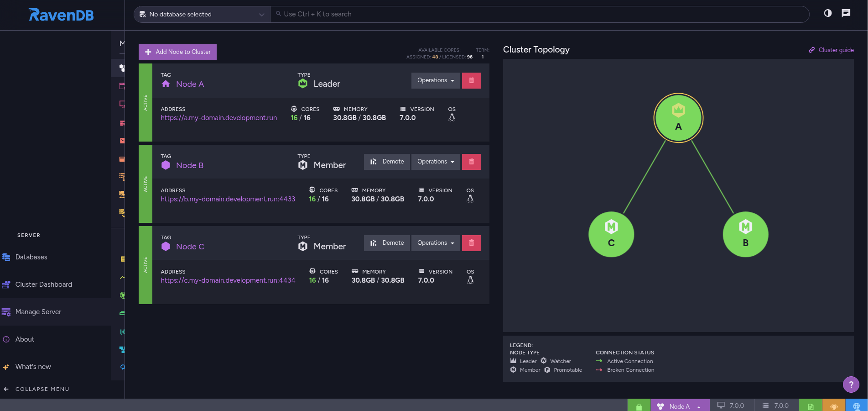Delete Node B using the trash button
The height and width of the screenshot is (411, 868).
pos(472,162)
